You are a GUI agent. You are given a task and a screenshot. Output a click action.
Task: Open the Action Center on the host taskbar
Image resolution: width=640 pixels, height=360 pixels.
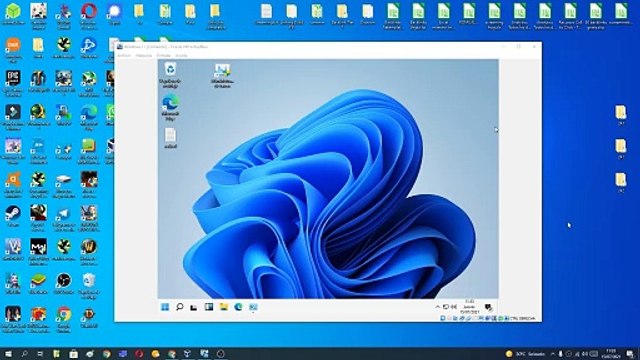pos(631,354)
